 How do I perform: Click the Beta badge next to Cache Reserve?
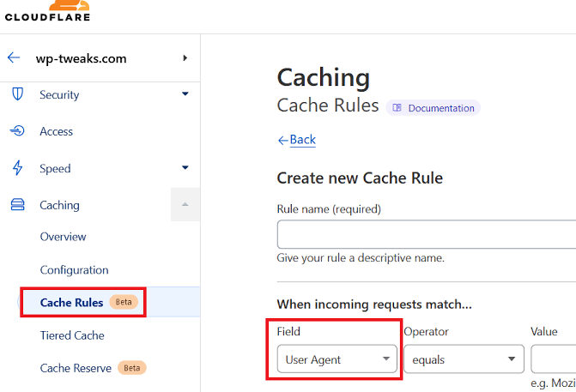[x=132, y=368]
